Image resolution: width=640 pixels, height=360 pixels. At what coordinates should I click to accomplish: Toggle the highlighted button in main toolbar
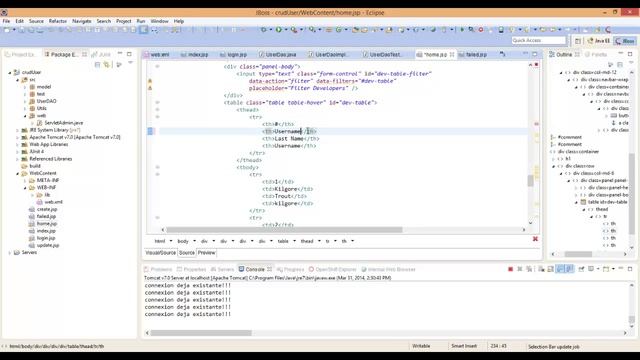pyautogui.click(x=144, y=30)
